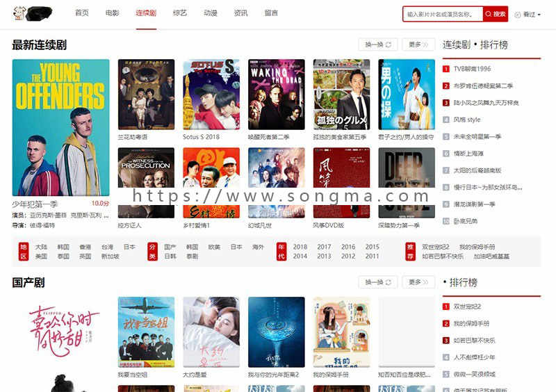
Task: Open top ranked item ending with 1996
Action: [x=473, y=69]
